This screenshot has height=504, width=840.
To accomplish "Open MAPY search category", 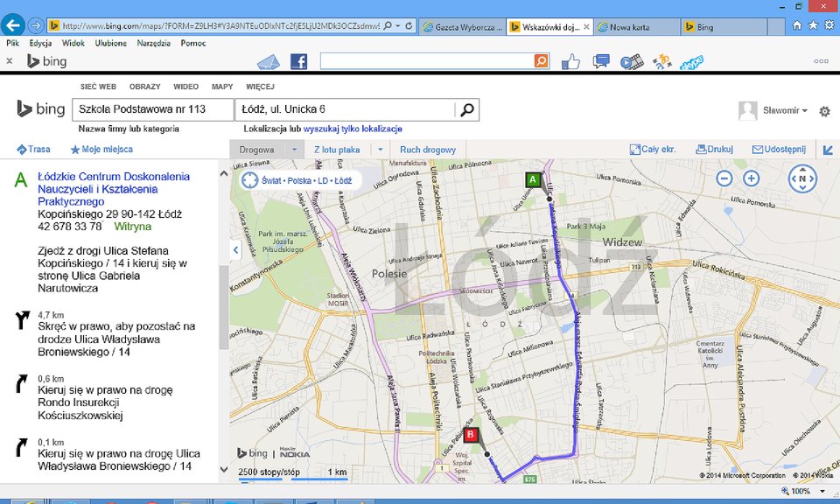I will (x=222, y=87).
